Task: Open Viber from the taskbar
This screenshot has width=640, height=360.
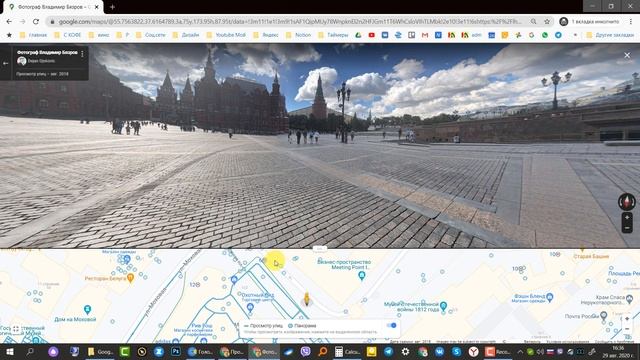Action: (x=305, y=351)
